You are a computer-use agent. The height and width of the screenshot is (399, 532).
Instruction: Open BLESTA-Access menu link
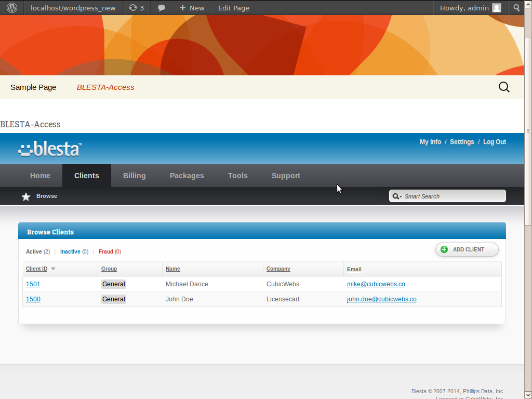pos(105,87)
